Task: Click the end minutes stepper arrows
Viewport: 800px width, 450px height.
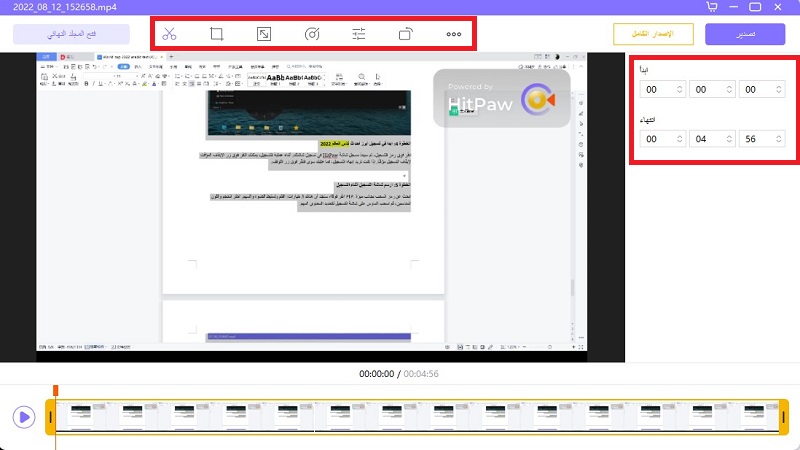Action: [x=729, y=139]
